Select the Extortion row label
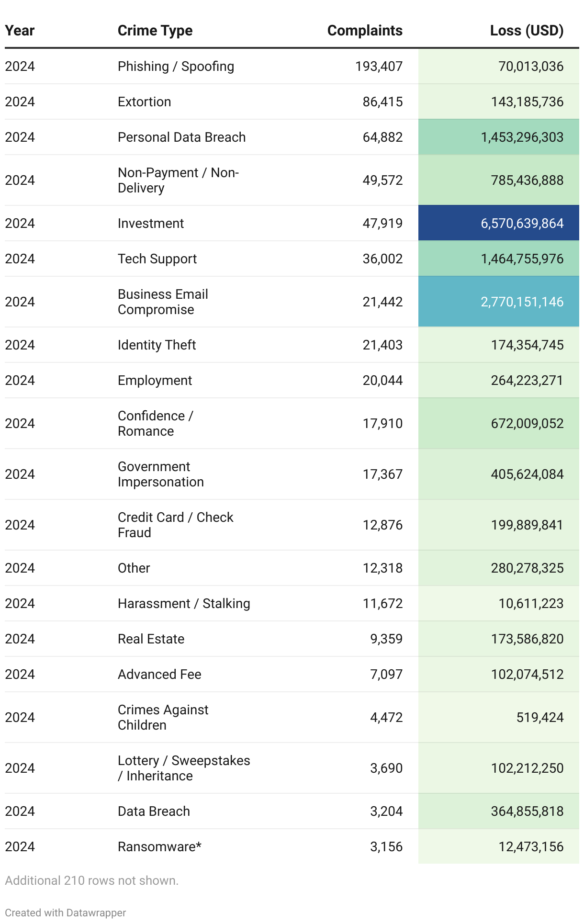Screen dimensions: 584x924 144,102
